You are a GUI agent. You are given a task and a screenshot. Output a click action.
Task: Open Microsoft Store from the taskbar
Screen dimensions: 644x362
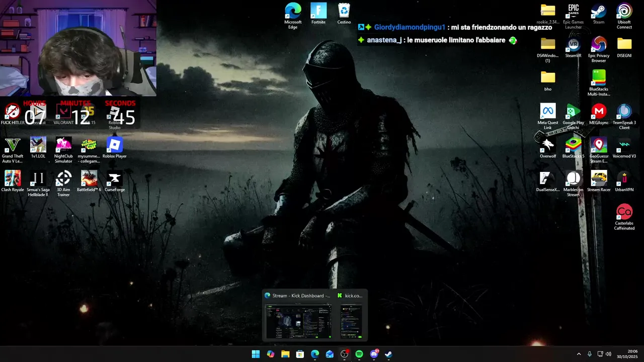(300, 354)
